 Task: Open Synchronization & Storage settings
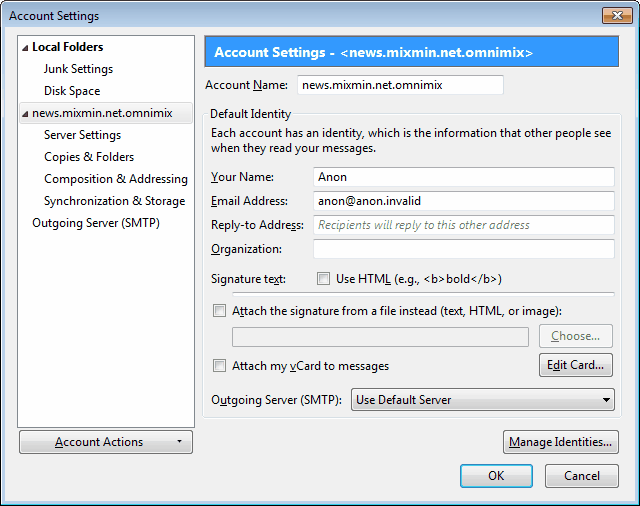(x=114, y=201)
